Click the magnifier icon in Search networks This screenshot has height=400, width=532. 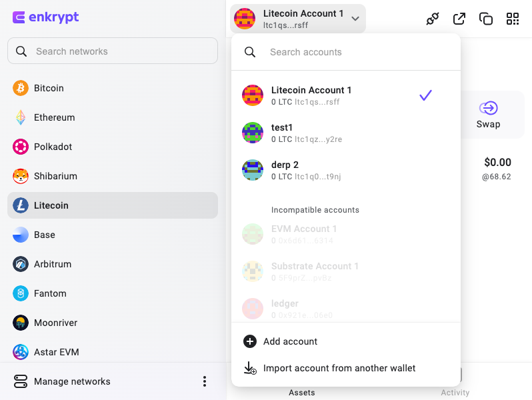point(21,51)
